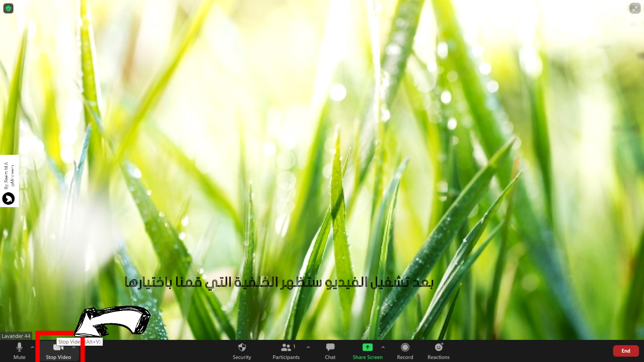Open the Security shield options
Image resolution: width=644 pixels, height=362 pixels.
pos(242,351)
